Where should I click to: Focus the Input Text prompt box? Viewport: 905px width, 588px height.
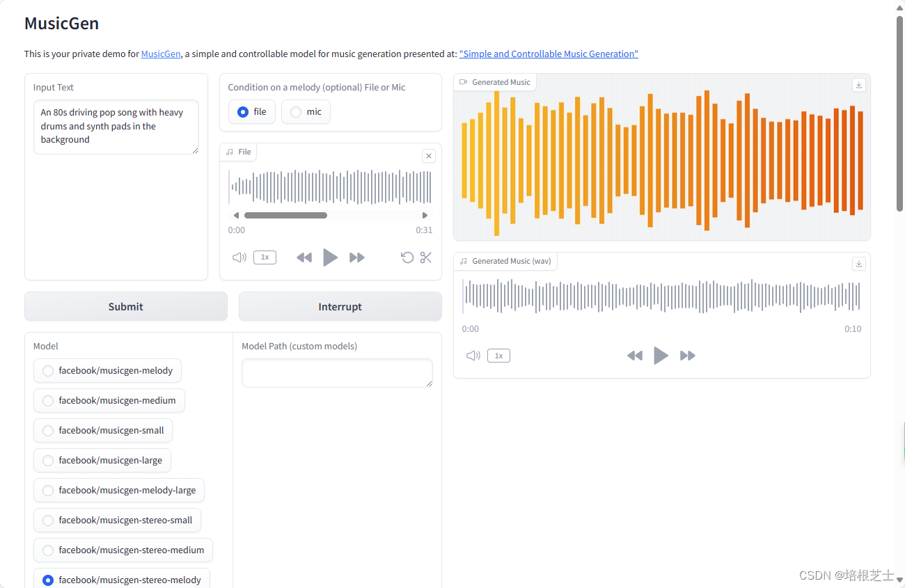coord(116,127)
